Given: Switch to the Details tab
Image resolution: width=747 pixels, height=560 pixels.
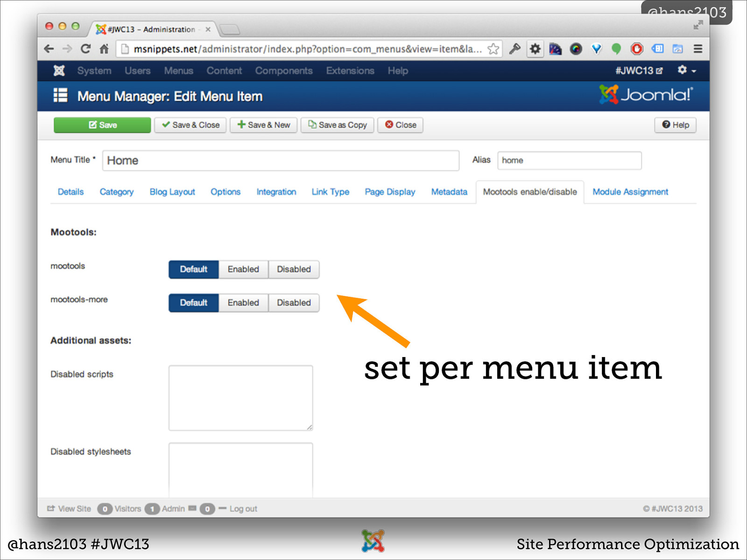Looking at the screenshot, I should (x=70, y=192).
